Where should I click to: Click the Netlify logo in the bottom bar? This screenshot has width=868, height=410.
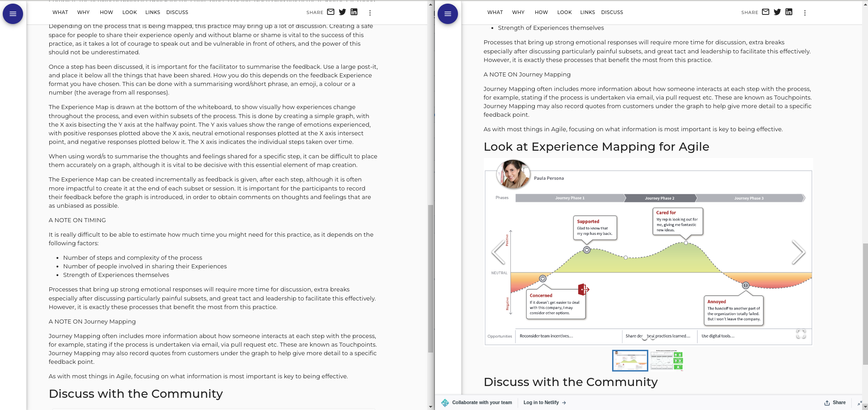(x=445, y=402)
